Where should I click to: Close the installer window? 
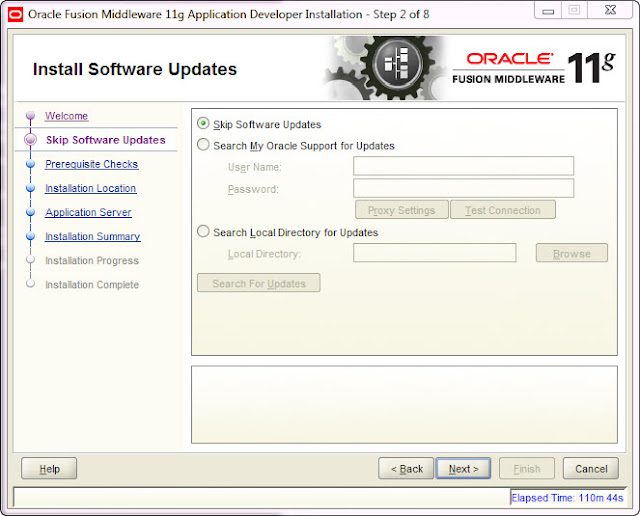[610, 11]
